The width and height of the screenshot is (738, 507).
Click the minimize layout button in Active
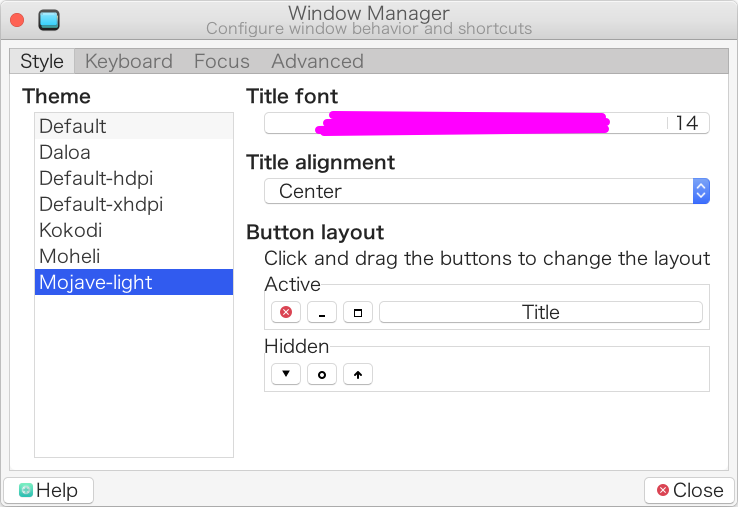[322, 312]
